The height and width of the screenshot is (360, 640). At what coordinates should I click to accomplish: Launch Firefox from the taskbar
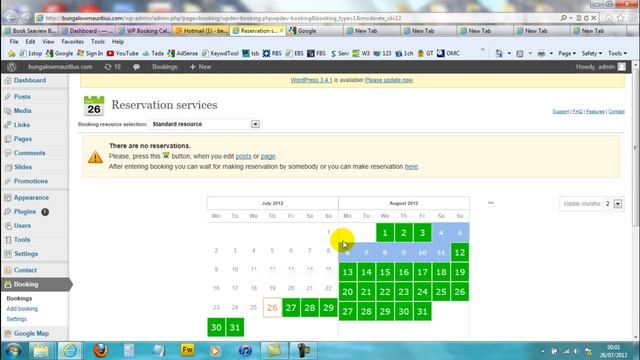(x=100, y=351)
